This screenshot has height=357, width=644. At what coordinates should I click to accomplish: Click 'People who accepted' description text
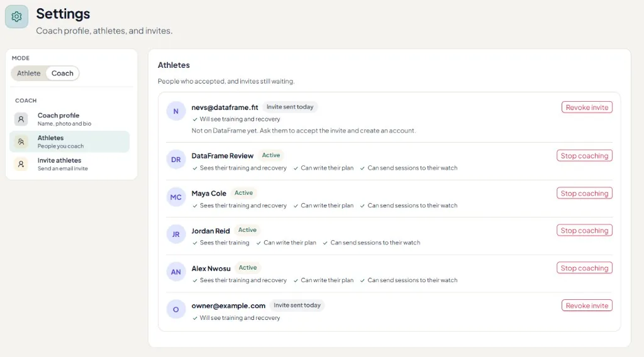(226, 81)
